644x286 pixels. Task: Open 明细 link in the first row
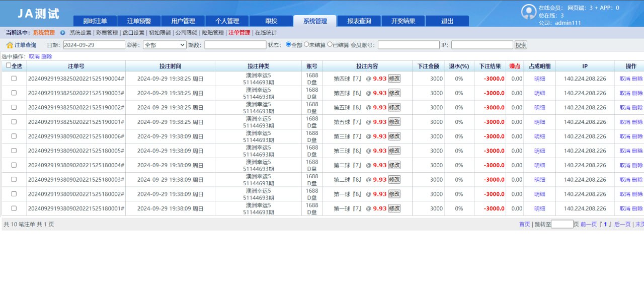pos(539,79)
